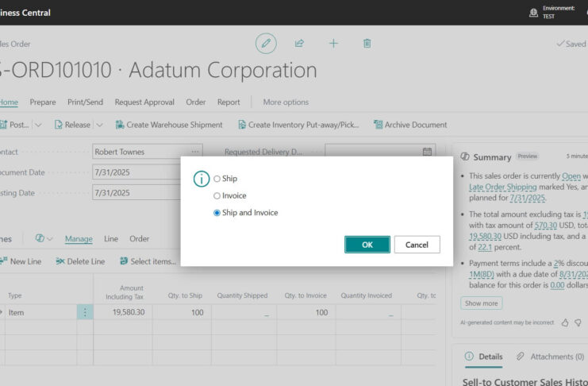Click Quantity Invoiced column header
The image size is (588, 386).
(367, 295)
